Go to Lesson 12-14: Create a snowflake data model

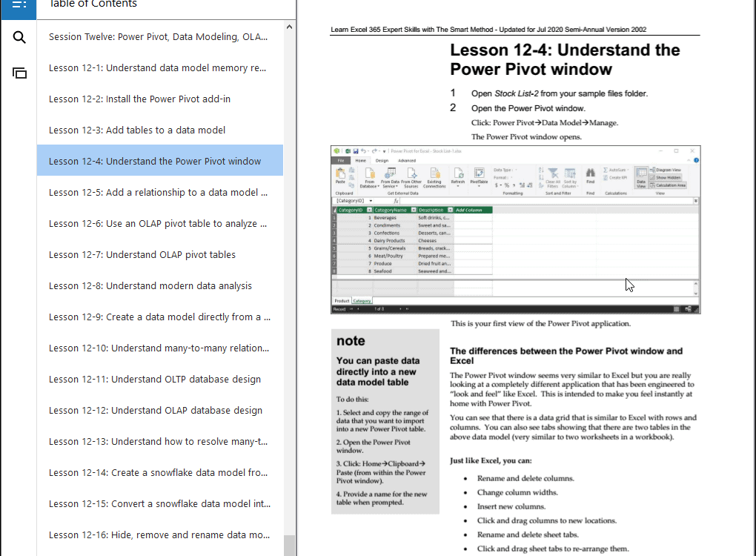click(160, 472)
